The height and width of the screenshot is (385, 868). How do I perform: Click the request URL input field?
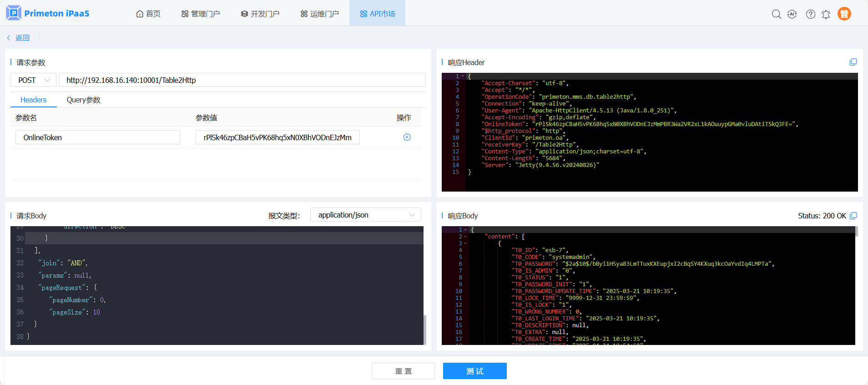click(x=242, y=80)
